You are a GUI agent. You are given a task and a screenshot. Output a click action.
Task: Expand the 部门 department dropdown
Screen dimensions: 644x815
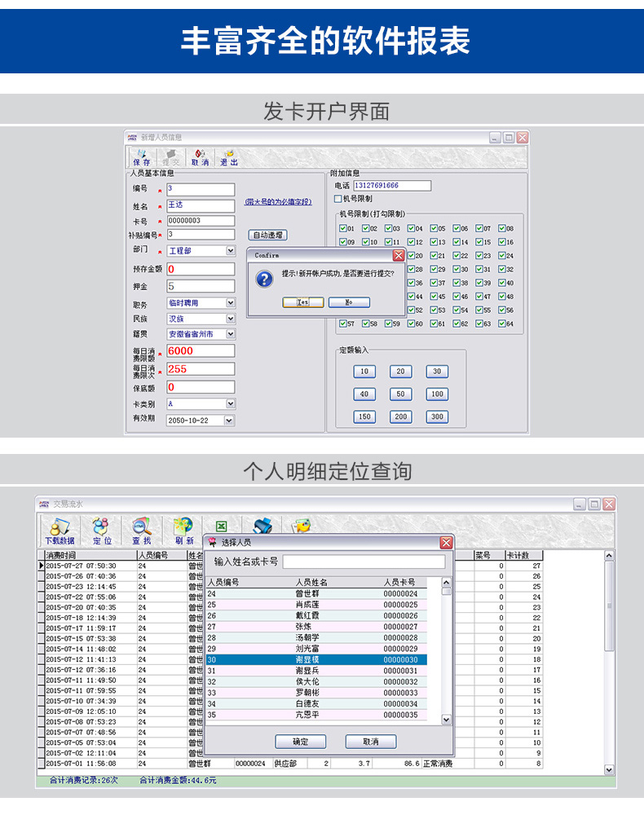[x=230, y=251]
